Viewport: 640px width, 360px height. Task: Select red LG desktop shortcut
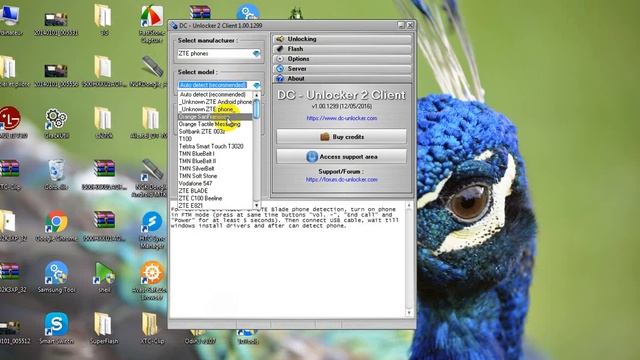10,122
